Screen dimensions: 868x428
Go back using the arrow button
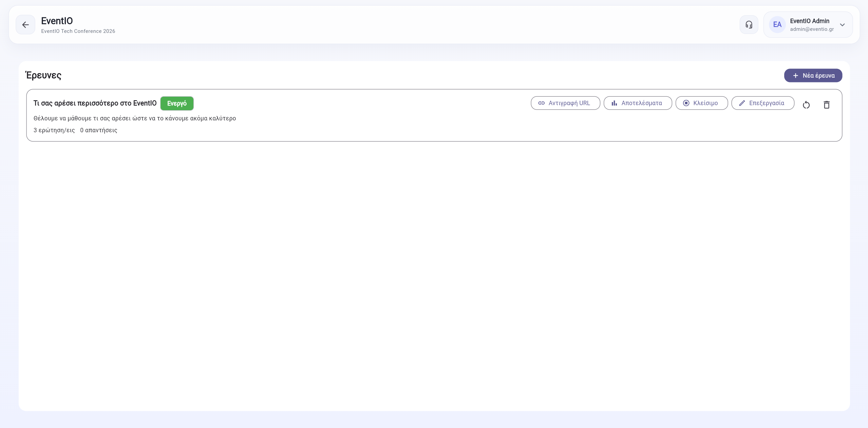25,25
